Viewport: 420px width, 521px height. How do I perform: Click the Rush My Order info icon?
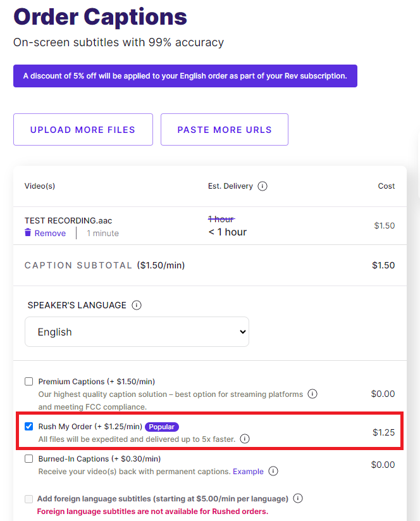point(245,439)
